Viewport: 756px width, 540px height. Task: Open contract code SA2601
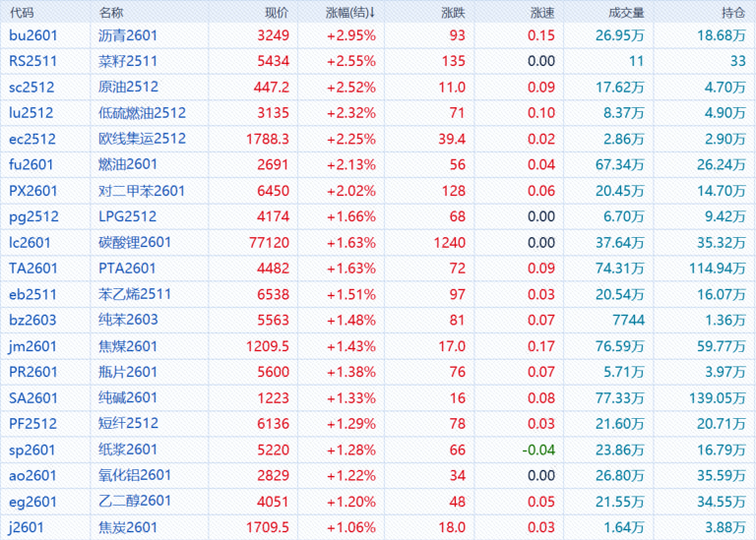click(33, 398)
